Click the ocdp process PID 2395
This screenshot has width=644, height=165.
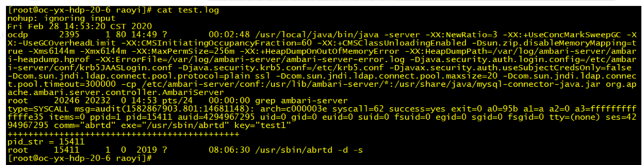(69, 35)
